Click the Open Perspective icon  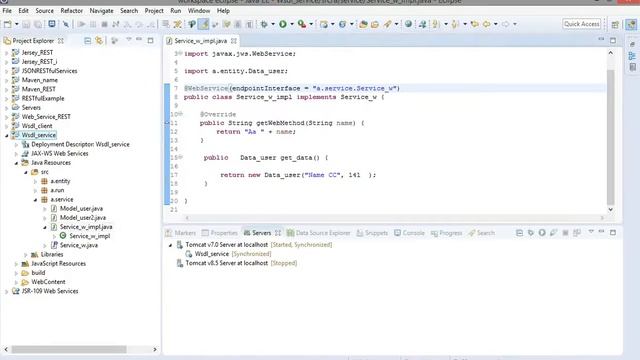(x=615, y=24)
